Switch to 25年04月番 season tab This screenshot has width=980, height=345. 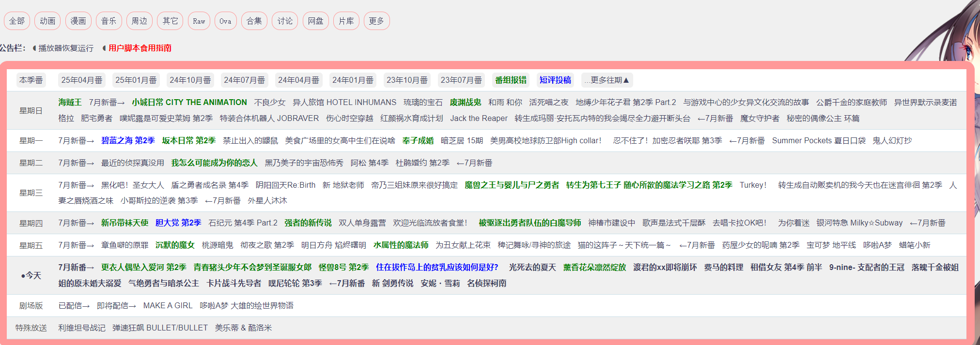(82, 80)
